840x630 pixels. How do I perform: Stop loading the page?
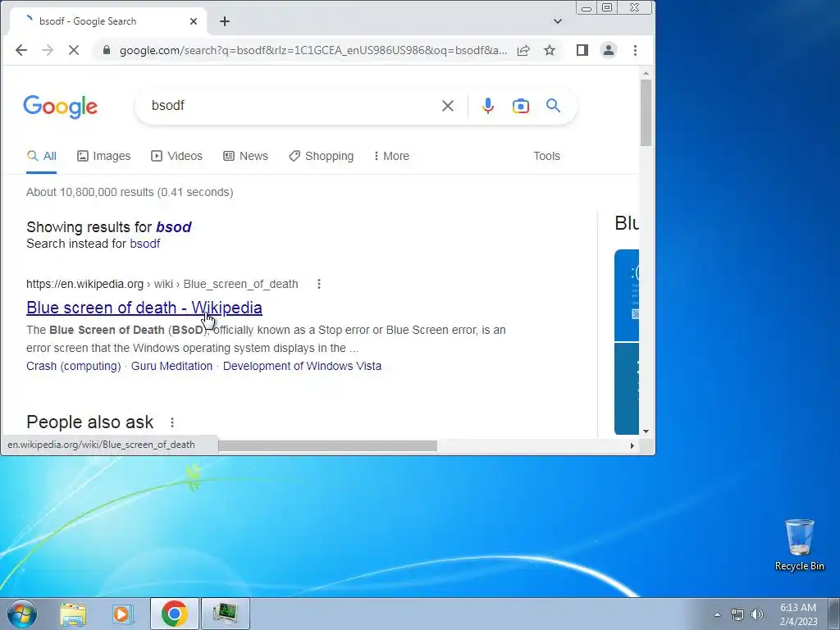pos(74,50)
